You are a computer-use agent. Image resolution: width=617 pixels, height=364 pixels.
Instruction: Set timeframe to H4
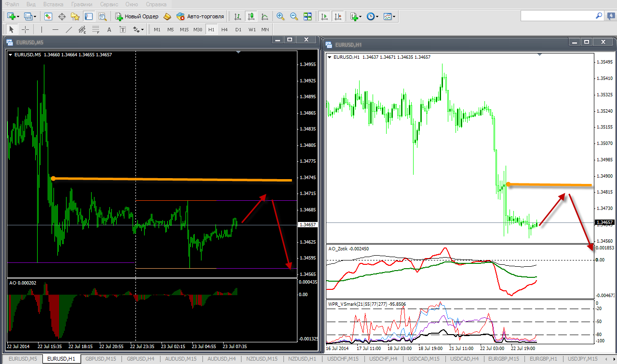(x=225, y=29)
